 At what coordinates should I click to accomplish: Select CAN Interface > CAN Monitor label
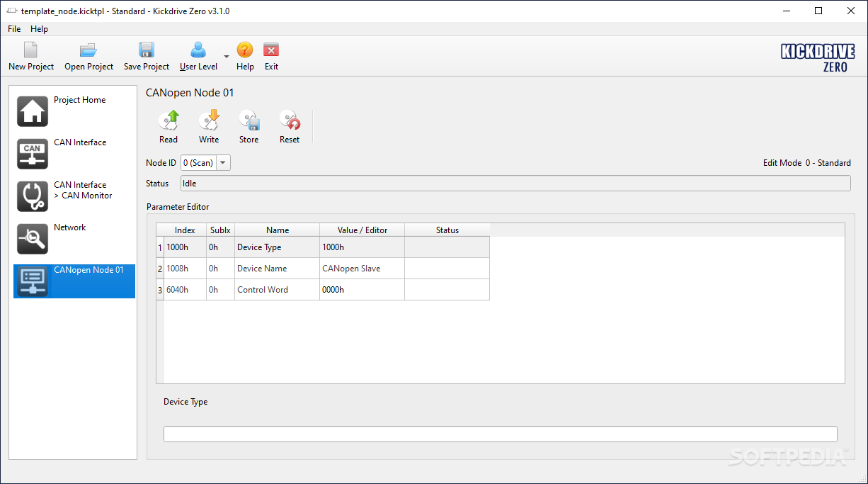pos(83,190)
